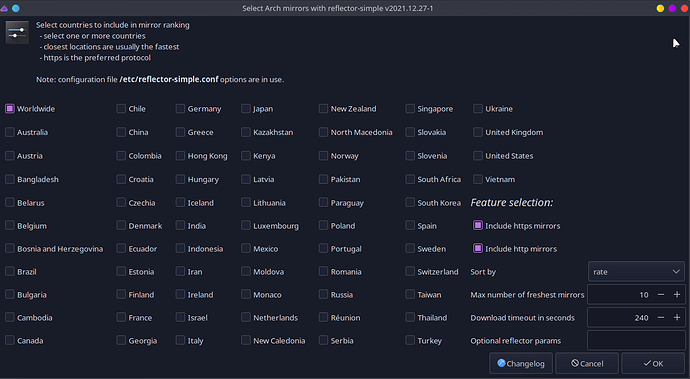Screen dimensions: 690x379
Task: Click the /etc/reflector-simple.conf path text
Action: 169,79
